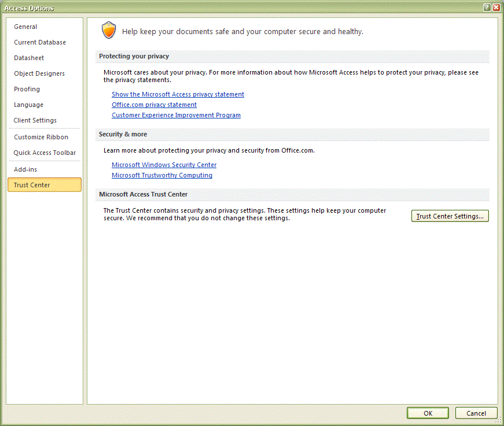This screenshot has height=426, width=504.
Task: Open Client Settings category
Action: [35, 120]
